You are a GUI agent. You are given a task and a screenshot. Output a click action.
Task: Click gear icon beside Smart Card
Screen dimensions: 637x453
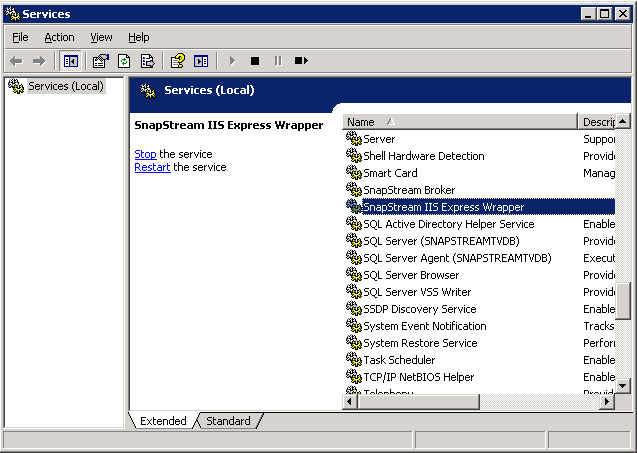(353, 173)
